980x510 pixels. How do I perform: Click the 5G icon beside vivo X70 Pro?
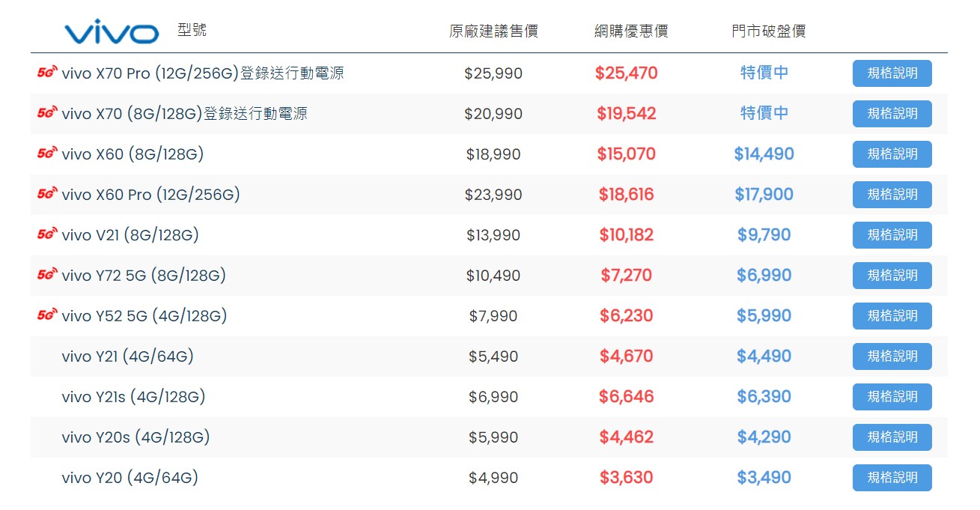(47, 73)
